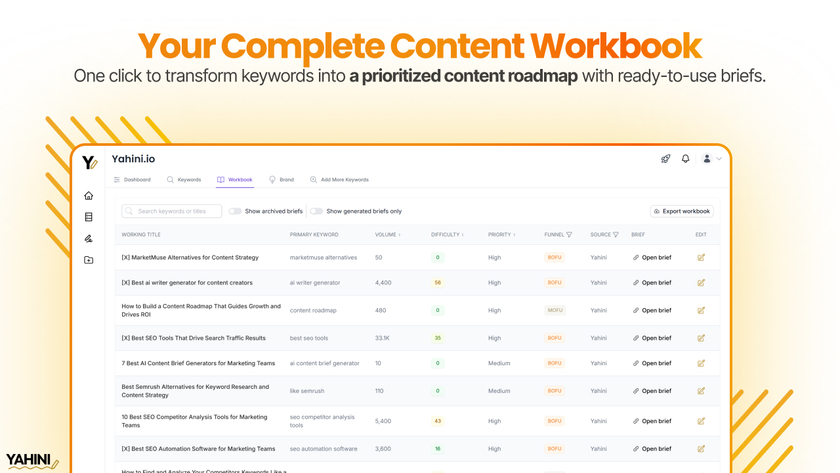Click difficulty badge 43
840x473 pixels.
438,421
